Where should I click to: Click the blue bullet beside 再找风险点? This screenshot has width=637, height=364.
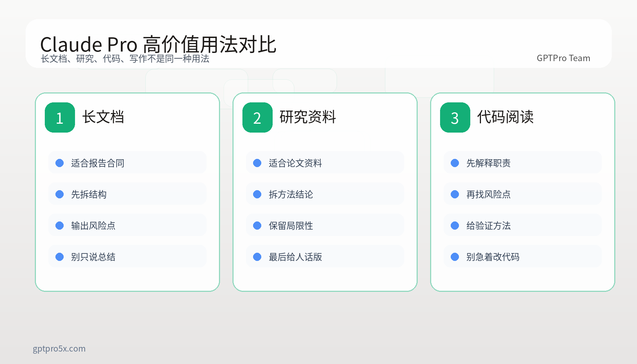pos(455,194)
